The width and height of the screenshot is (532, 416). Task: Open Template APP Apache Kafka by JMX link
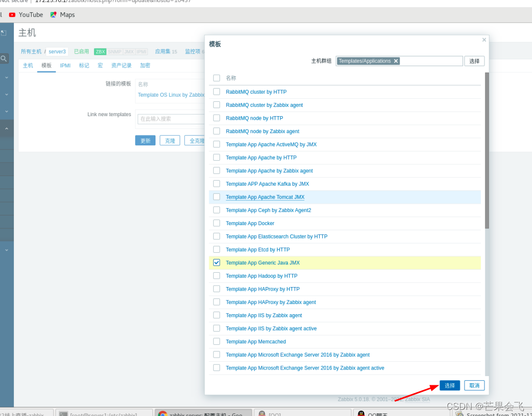pyautogui.click(x=268, y=184)
